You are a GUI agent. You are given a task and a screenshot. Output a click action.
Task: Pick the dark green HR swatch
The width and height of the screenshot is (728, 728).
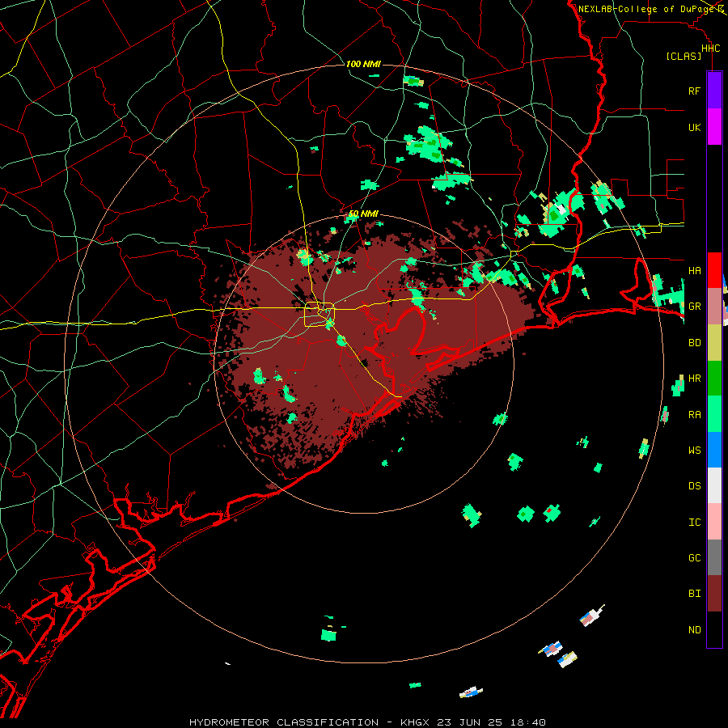714,379
